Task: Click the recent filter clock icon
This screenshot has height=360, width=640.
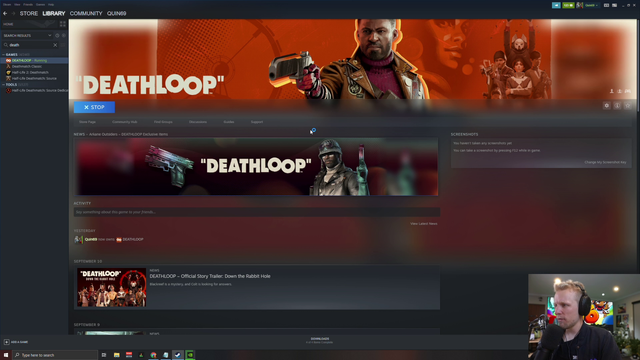Action: pyautogui.click(x=57, y=36)
